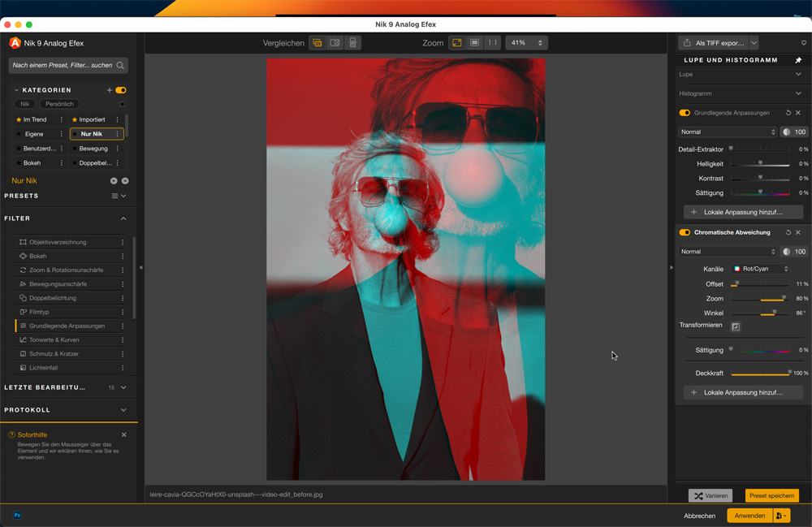This screenshot has width=812, height=527.
Task: Select the split-view compare icon
Action: coord(335,43)
